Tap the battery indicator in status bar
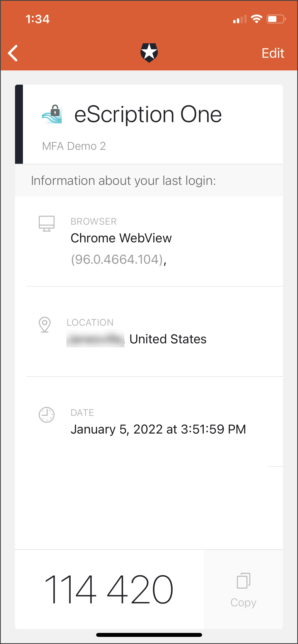The image size is (298, 644). (x=276, y=19)
